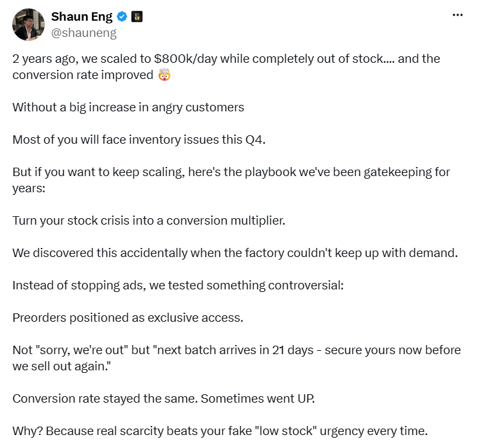
Task: Open Shaun Eng's profile picture
Action: click(x=28, y=25)
